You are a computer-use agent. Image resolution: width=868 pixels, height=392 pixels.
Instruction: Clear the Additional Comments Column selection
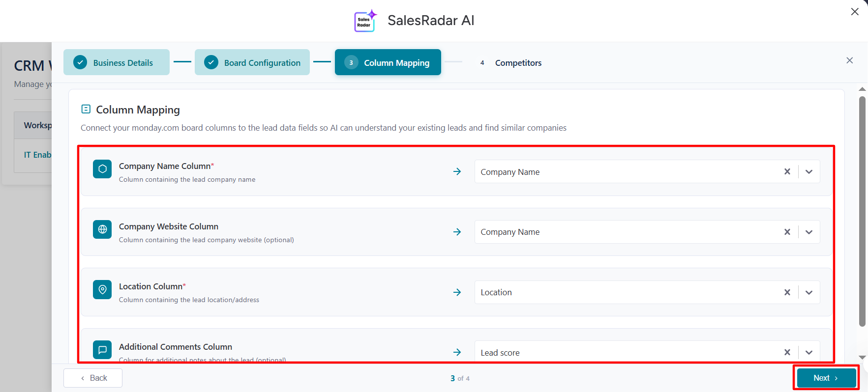787,352
